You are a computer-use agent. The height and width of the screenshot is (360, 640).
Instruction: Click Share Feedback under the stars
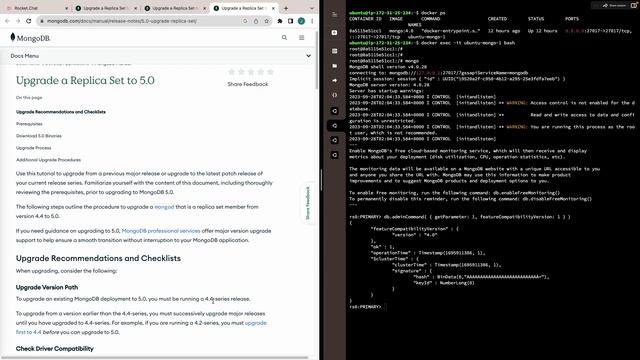248,84
